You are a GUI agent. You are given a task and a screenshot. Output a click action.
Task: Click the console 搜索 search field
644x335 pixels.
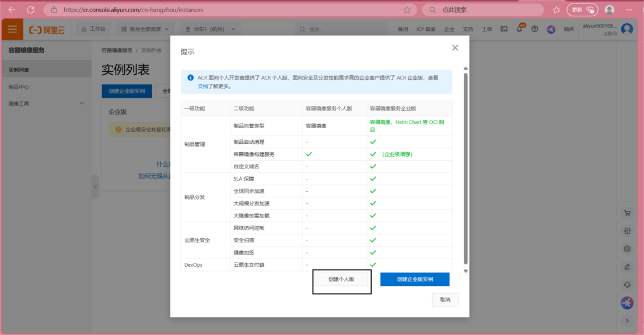[x=341, y=29]
